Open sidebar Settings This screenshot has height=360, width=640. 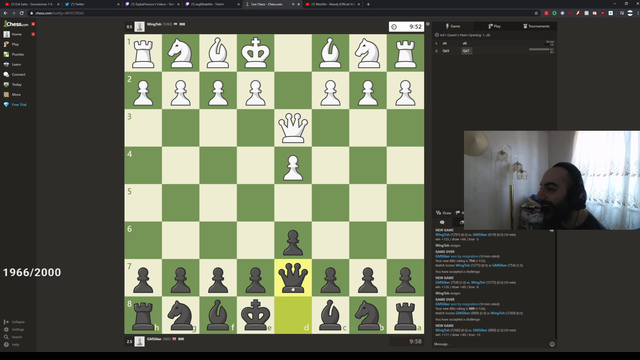[14, 329]
